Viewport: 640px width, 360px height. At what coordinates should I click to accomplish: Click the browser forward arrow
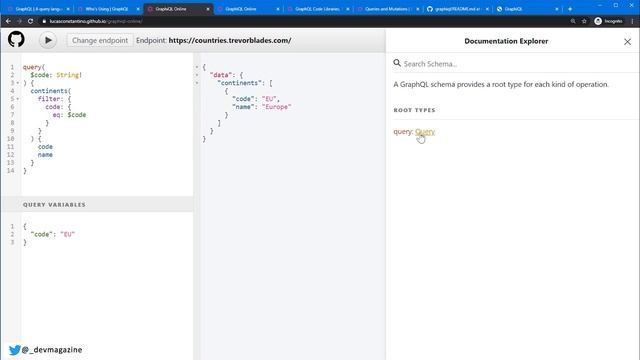click(x=19, y=21)
